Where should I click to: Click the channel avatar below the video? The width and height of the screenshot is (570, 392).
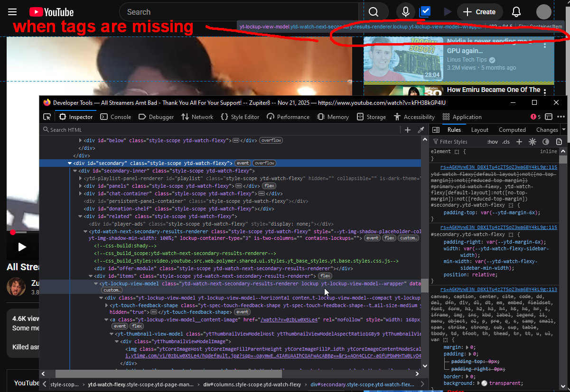tap(16, 287)
